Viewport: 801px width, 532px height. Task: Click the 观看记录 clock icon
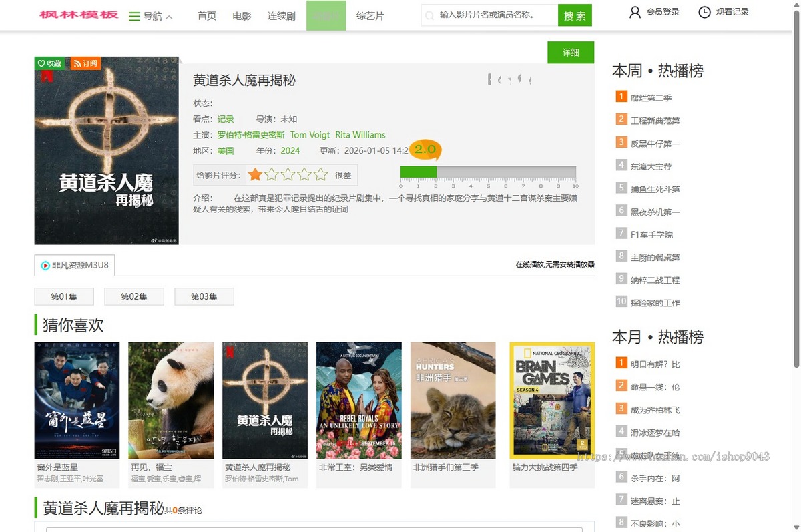(704, 12)
